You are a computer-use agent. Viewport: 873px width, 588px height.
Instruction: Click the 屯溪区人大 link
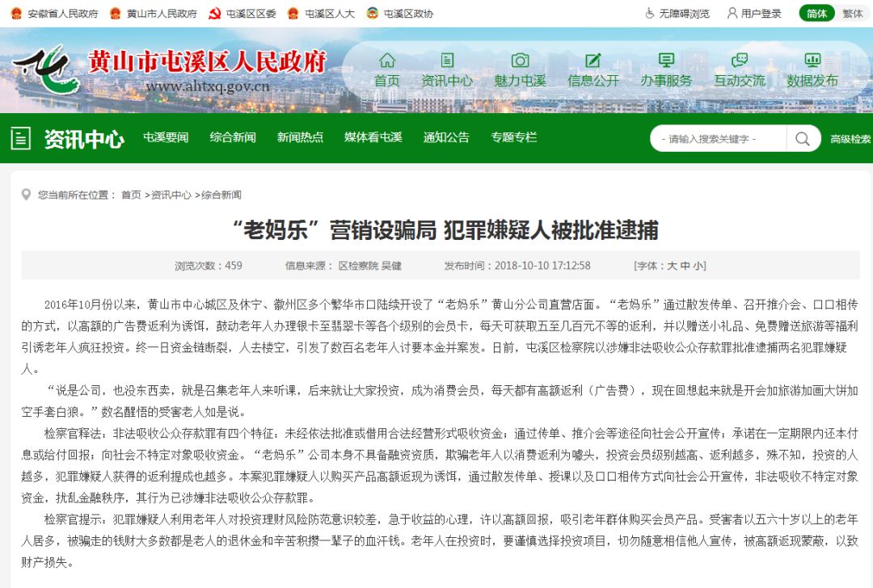point(330,14)
